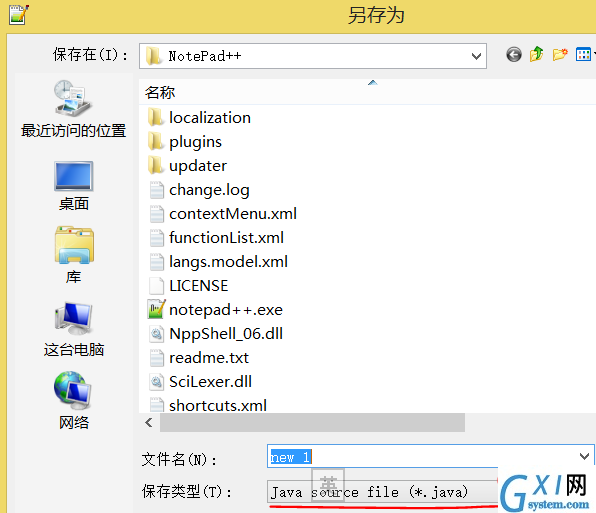Open 库 libraries in places bar
The image size is (596, 513).
[74, 255]
